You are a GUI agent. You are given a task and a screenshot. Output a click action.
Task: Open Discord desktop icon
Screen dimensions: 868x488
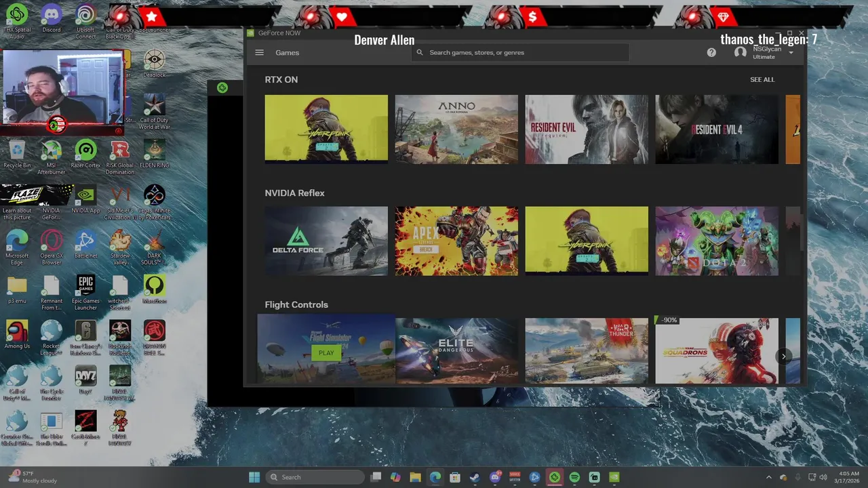click(x=52, y=19)
